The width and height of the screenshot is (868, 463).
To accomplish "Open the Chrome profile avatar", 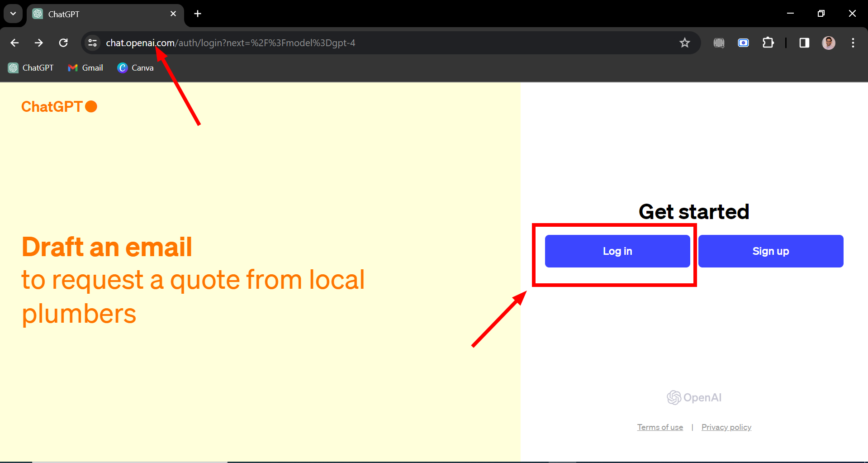I will coord(828,43).
